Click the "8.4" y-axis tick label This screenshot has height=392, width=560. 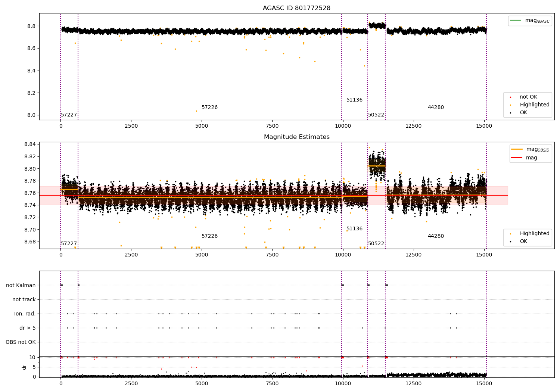[31, 71]
